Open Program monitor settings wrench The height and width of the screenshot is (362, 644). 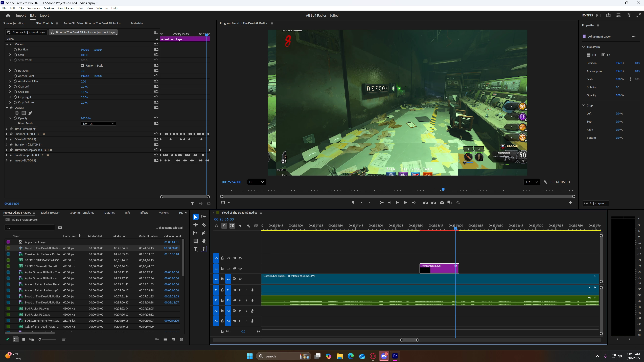pos(545,182)
